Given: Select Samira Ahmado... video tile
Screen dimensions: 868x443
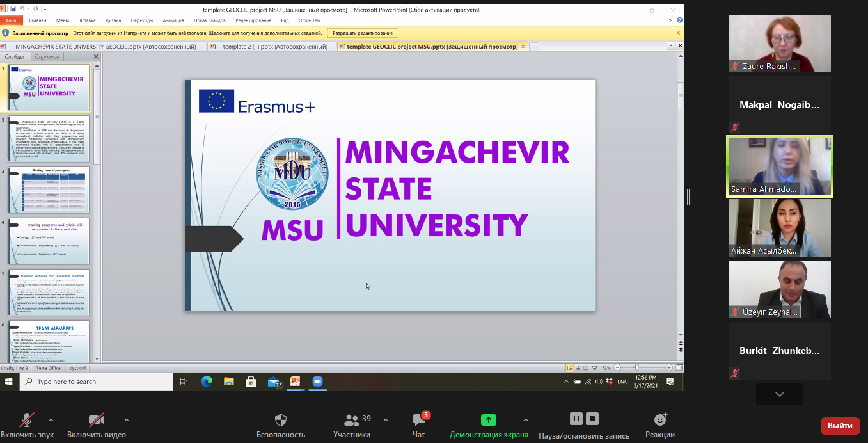Looking at the screenshot, I should (780, 166).
